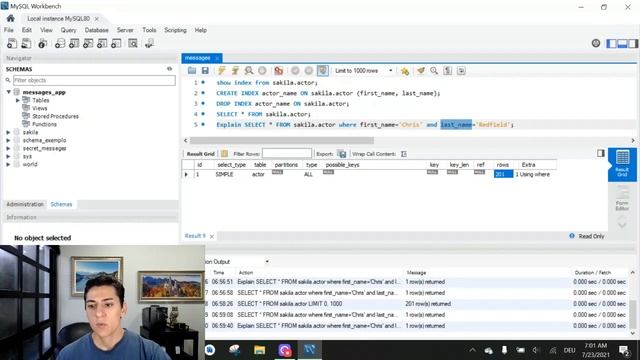Switch to the Administration tab
640x360 pixels.
click(x=25, y=204)
